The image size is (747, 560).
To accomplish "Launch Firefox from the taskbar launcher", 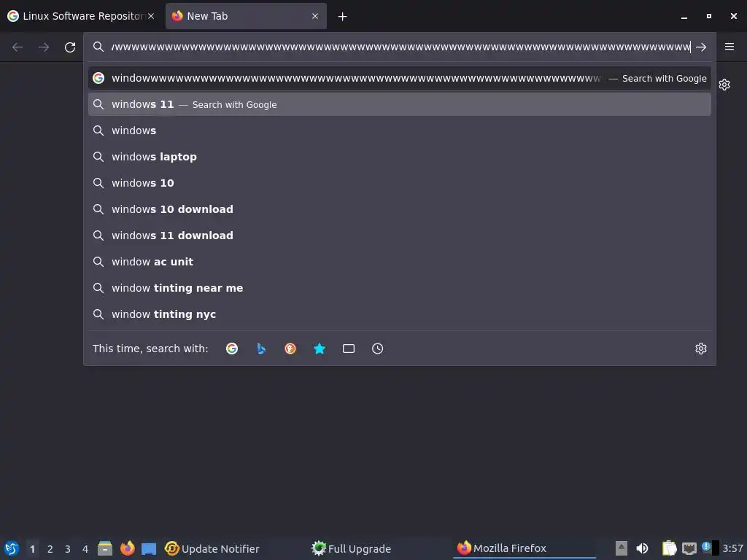I will pyautogui.click(x=127, y=548).
